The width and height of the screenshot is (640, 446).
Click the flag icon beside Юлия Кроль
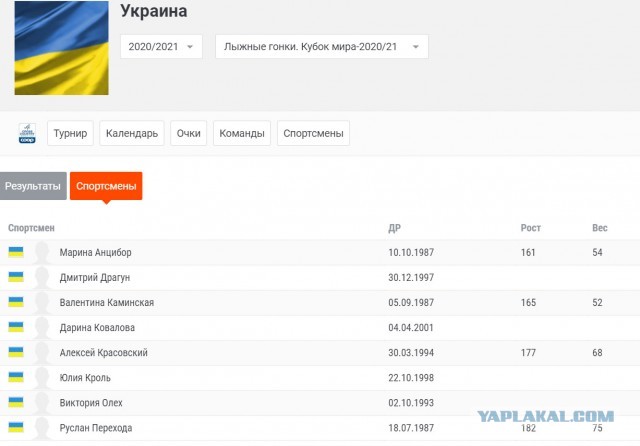coord(16,377)
